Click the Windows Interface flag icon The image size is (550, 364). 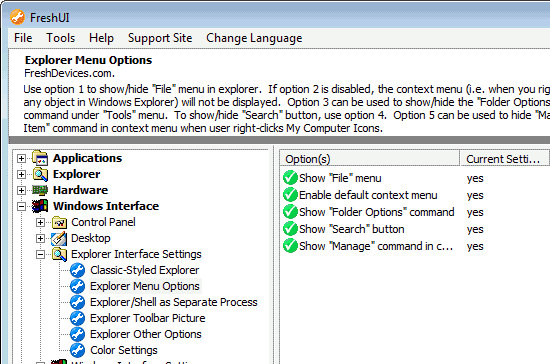point(40,206)
